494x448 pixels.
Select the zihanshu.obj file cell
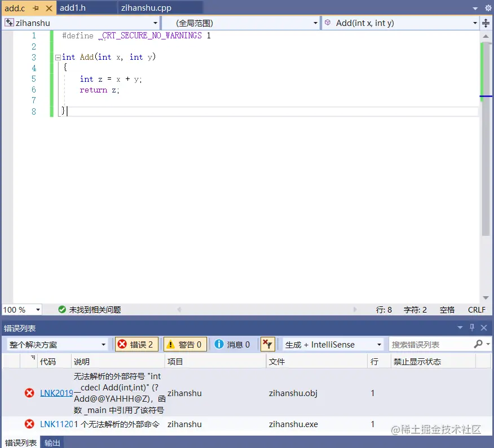coord(293,393)
